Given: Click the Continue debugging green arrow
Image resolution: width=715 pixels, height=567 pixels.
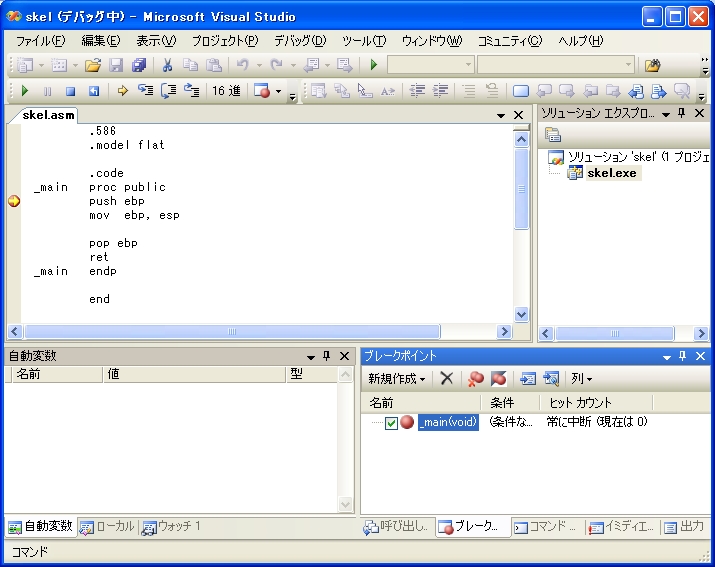Looking at the screenshot, I should (x=25, y=91).
